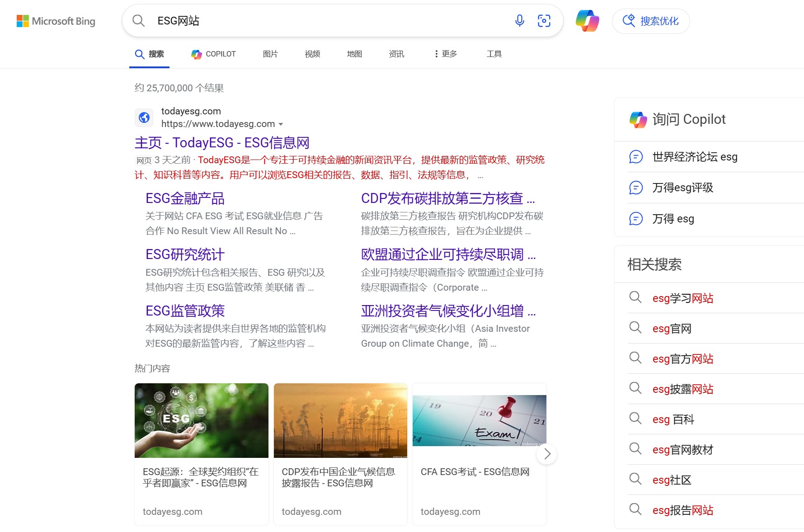Screen dimensions: 804x532
Task: Search related term esg社区
Action: point(672,480)
